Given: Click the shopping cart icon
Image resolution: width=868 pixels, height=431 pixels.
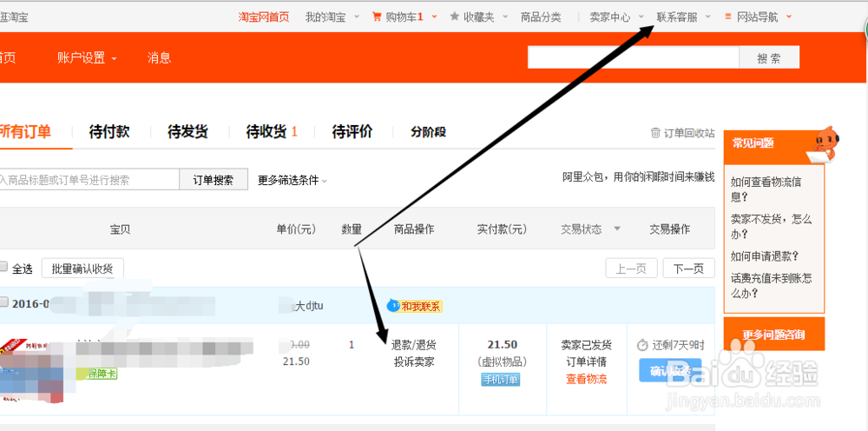Looking at the screenshot, I should 377,17.
